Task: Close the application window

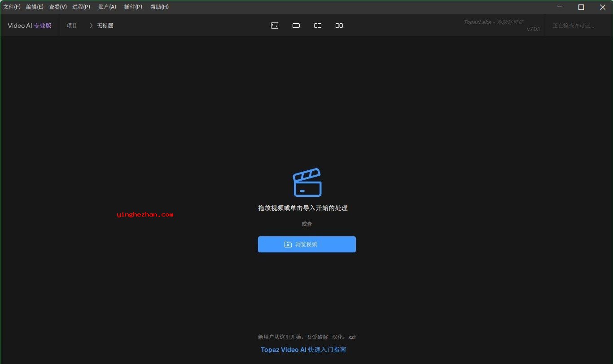Action: [603, 7]
